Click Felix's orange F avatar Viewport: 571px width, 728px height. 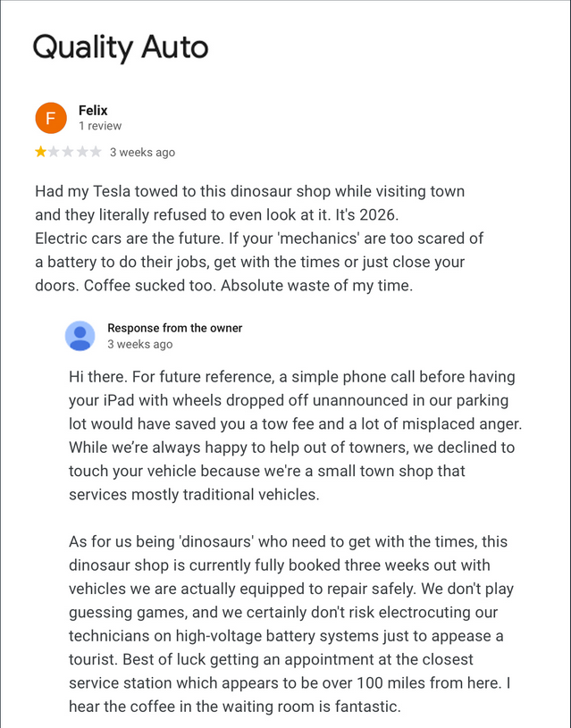point(51,118)
